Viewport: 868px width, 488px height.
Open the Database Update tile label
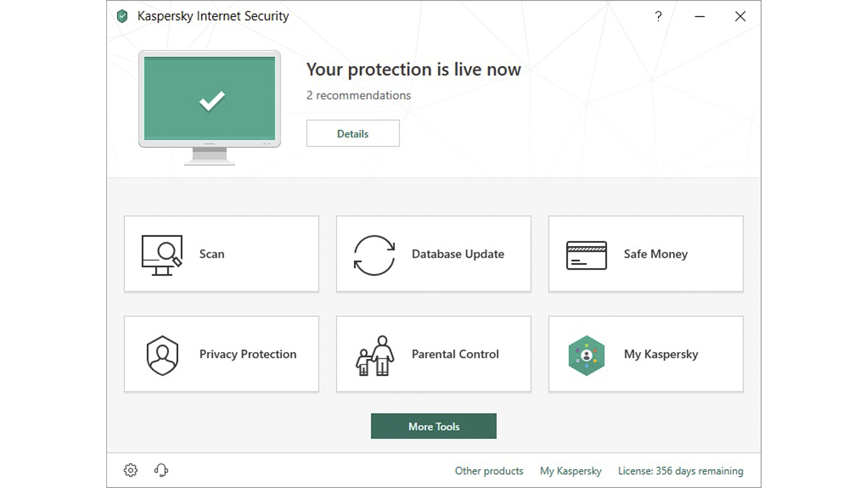point(458,254)
